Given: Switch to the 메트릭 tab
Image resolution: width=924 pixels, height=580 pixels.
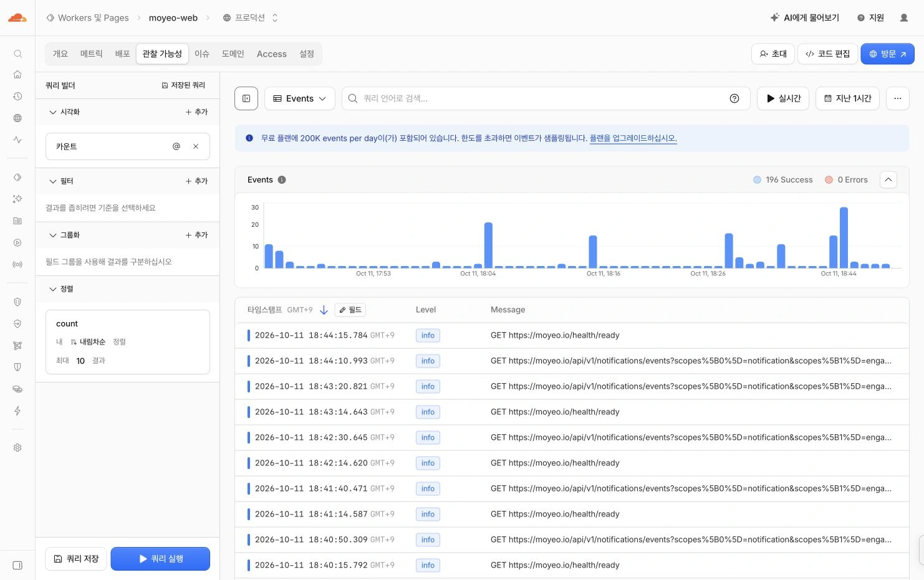Looking at the screenshot, I should pyautogui.click(x=92, y=54).
